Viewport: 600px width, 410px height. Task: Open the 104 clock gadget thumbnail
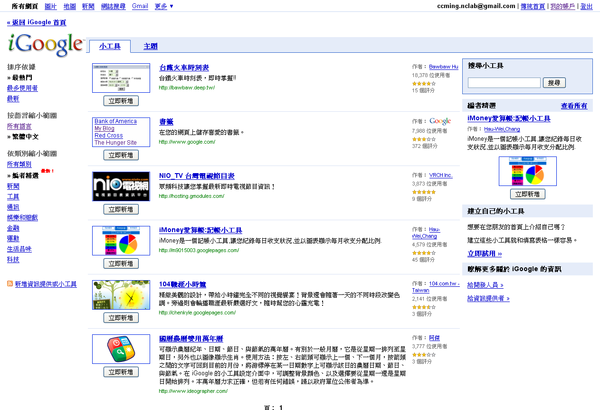(121, 295)
